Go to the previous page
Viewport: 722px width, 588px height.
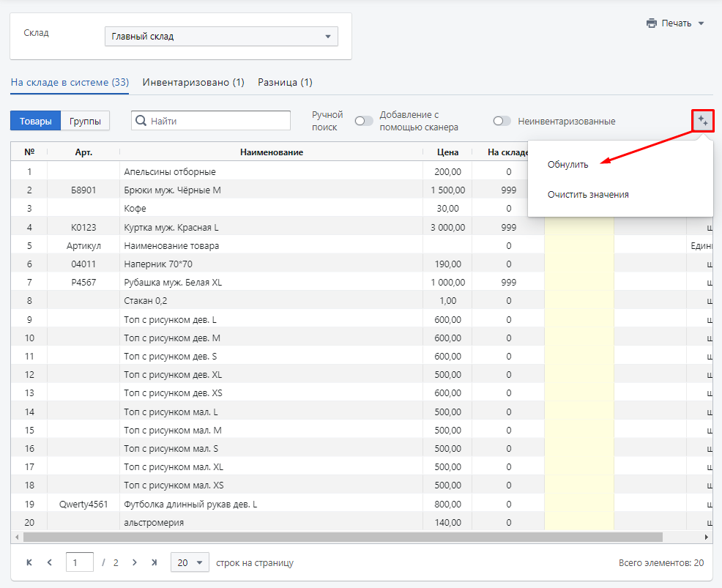[50, 562]
